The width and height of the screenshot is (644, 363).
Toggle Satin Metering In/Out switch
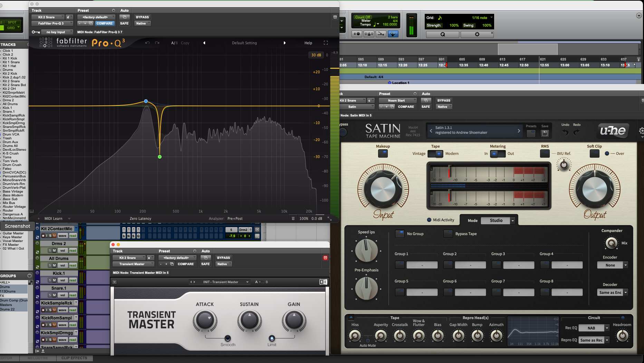pyautogui.click(x=498, y=153)
